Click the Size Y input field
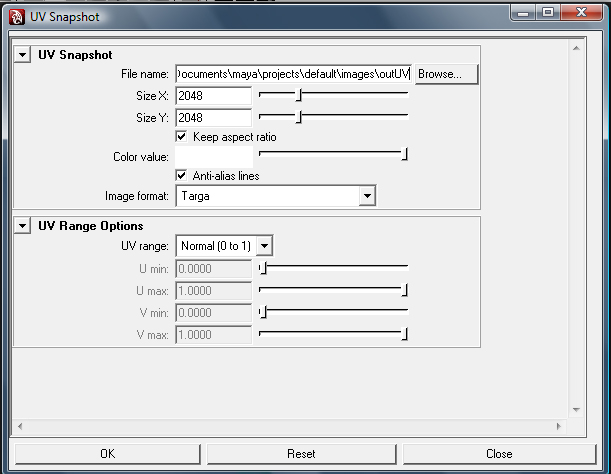This screenshot has height=474, width=611. (213, 117)
